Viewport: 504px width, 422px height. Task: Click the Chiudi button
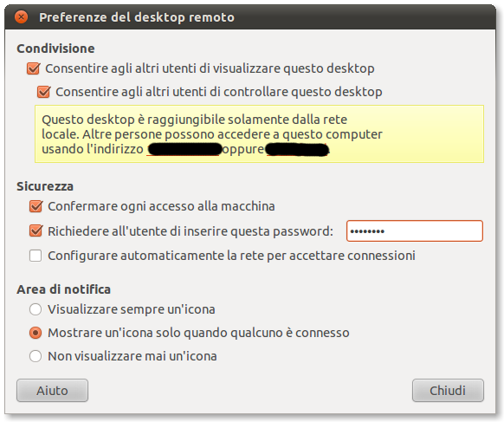tap(448, 391)
